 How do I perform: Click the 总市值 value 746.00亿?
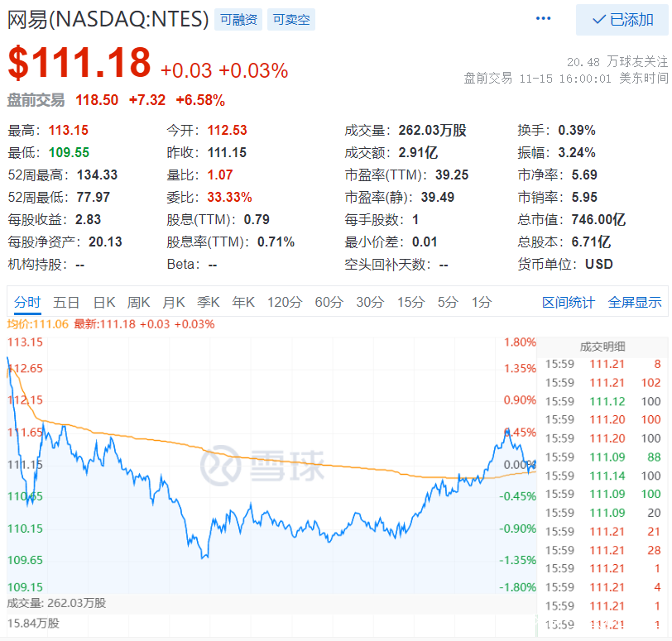pos(598,219)
